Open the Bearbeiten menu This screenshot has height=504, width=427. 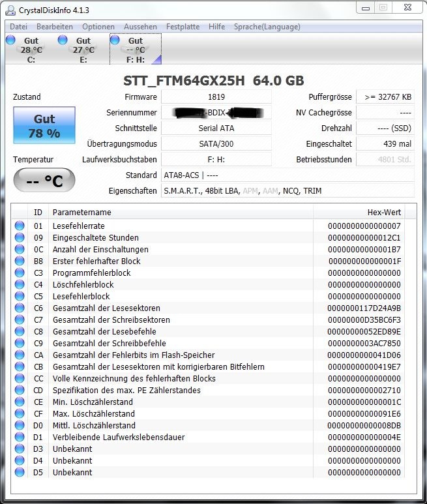click(x=55, y=27)
